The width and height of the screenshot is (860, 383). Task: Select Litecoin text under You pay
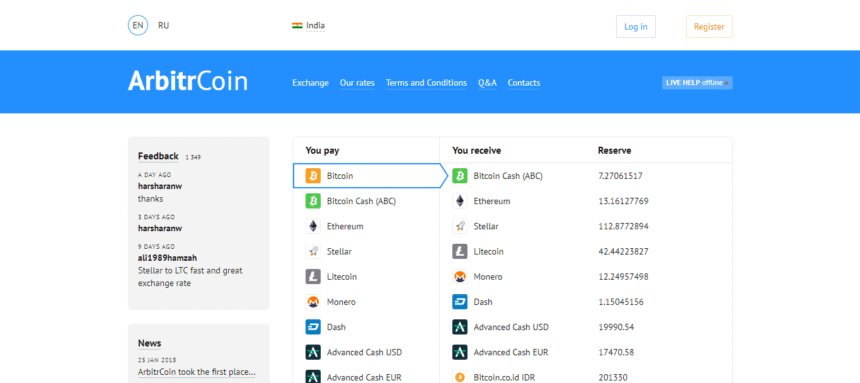coord(342,277)
